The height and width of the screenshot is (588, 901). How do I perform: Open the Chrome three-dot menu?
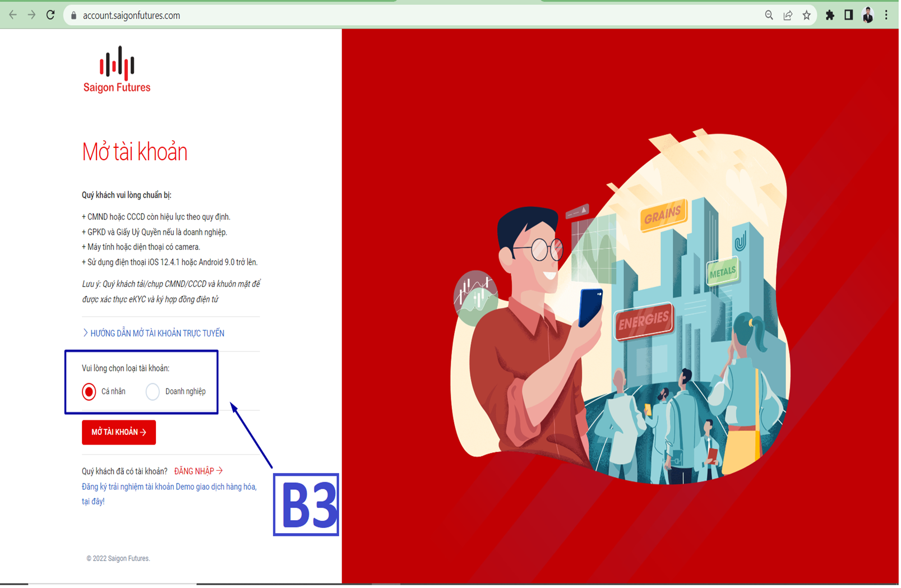(x=886, y=15)
